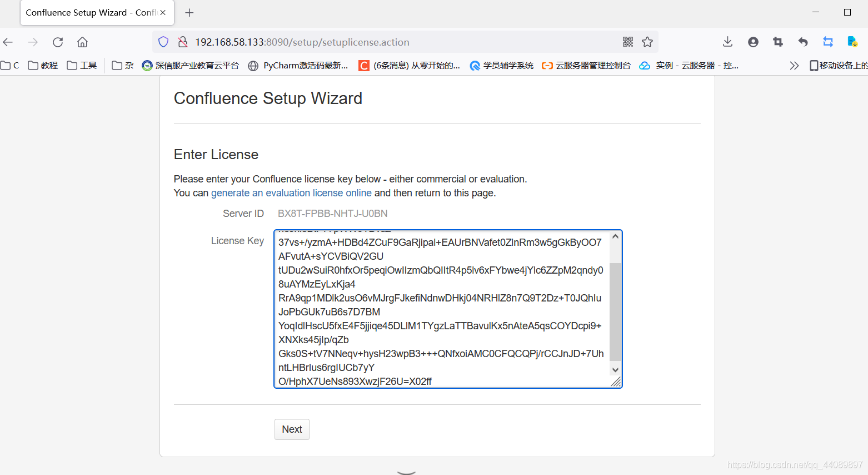Image resolution: width=868 pixels, height=475 pixels.
Task: Open the browser home page
Action: tap(82, 42)
